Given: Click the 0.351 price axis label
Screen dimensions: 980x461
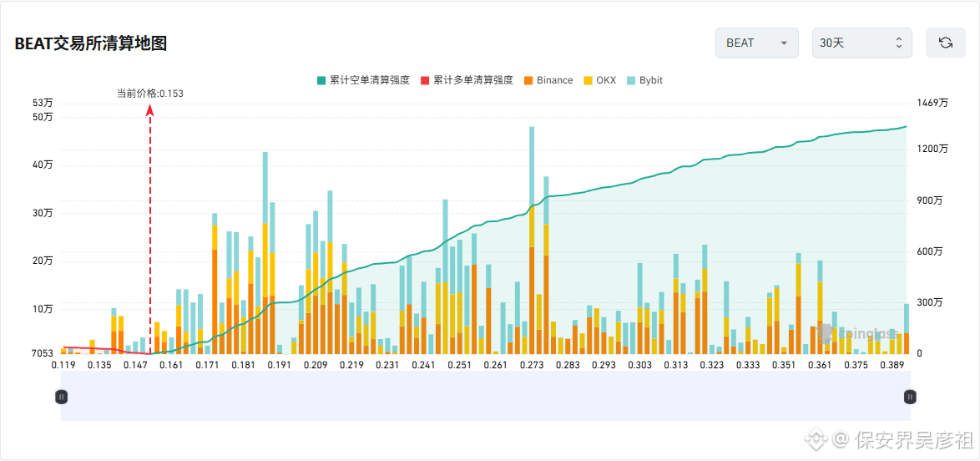Looking at the screenshot, I should pos(785,365).
